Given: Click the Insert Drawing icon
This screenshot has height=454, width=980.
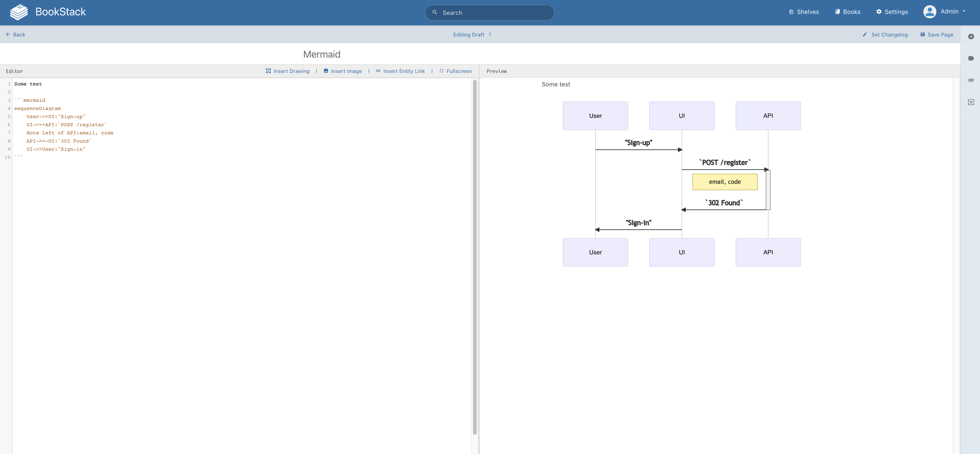Looking at the screenshot, I should (268, 71).
